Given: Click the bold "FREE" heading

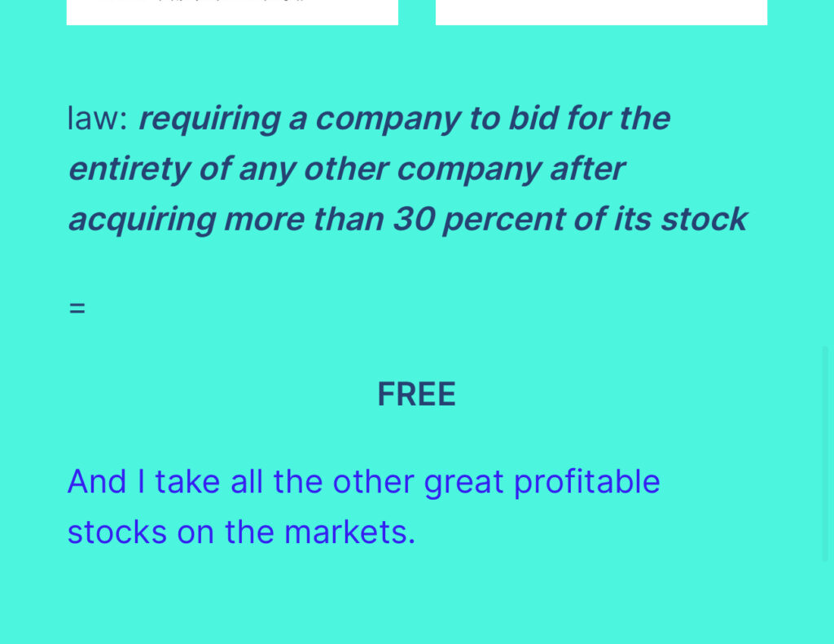Looking at the screenshot, I should coord(416,395).
